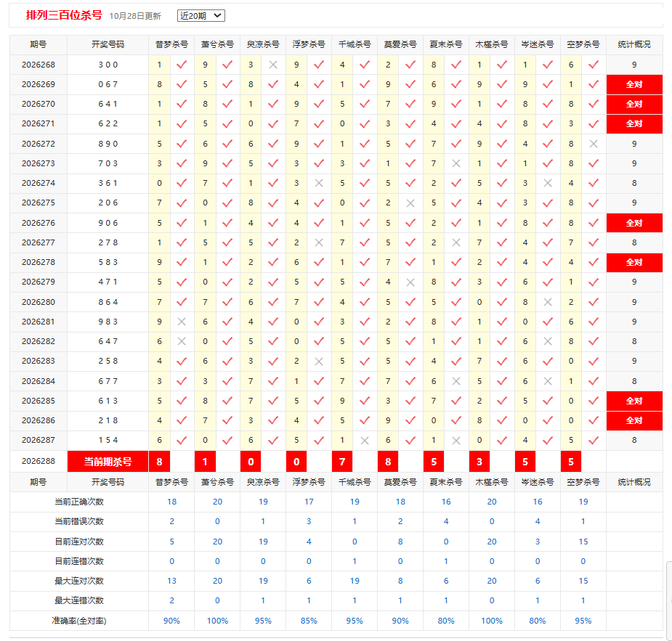Click the 13 value in 最大连对次数 row
Viewport: 672px width, 641px height.
click(x=172, y=581)
